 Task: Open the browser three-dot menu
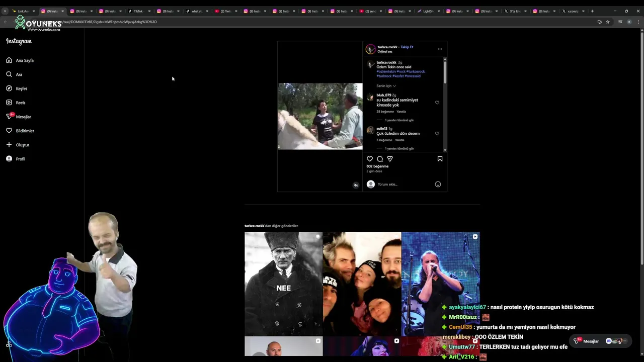tap(639, 22)
